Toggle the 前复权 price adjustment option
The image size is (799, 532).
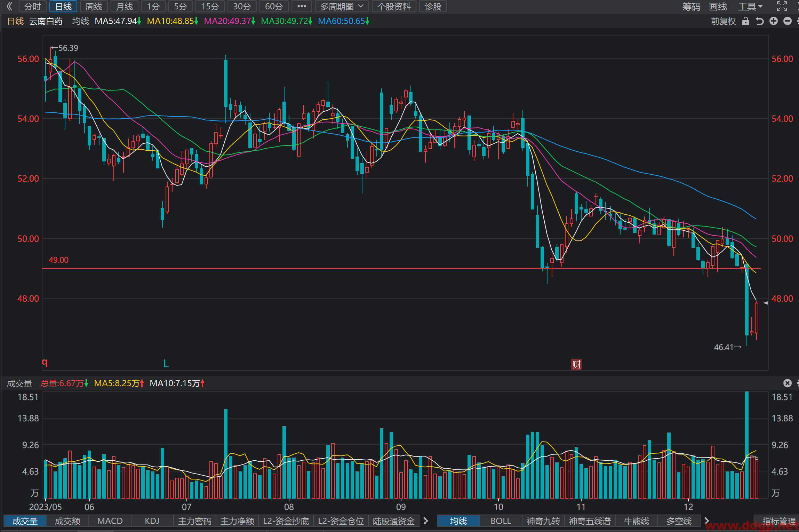coord(723,21)
